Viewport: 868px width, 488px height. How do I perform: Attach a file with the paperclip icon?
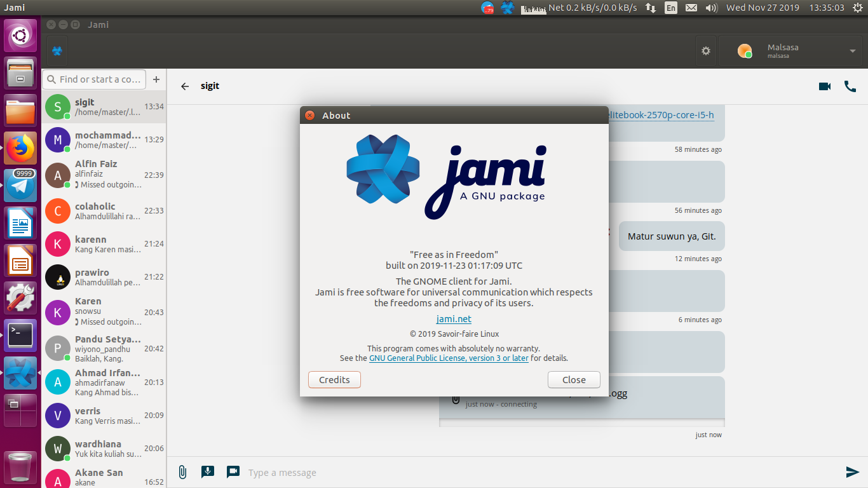182,472
